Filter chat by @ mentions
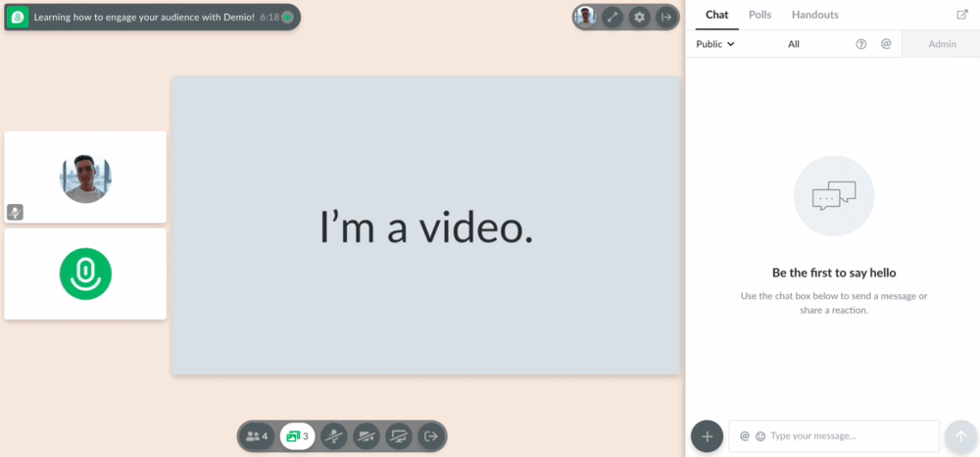 [x=886, y=44]
